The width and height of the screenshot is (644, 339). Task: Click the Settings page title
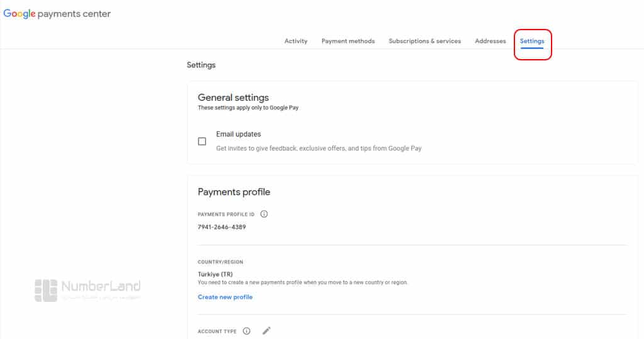coord(201,65)
